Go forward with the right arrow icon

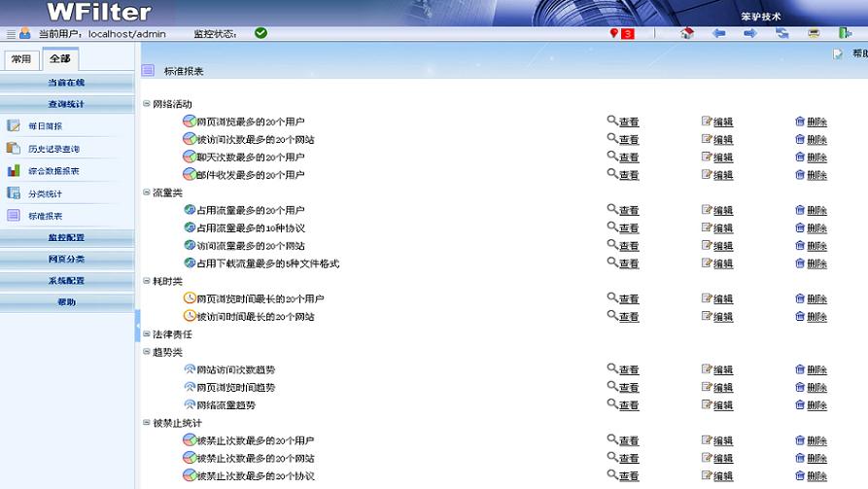click(x=750, y=33)
